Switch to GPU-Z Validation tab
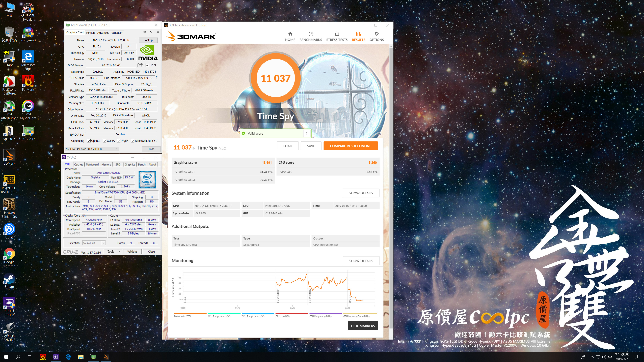644x362 pixels. click(x=117, y=33)
